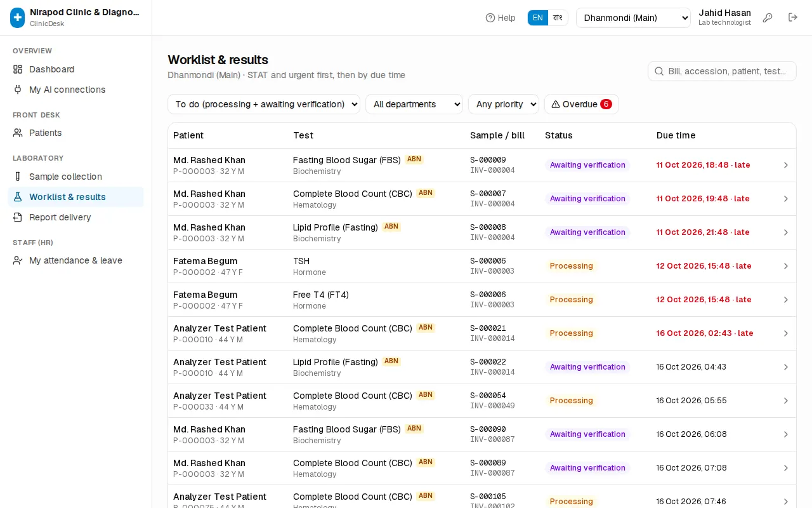This screenshot has width=812, height=508.
Task: Open Report delivery from the sidebar
Action: pos(75,217)
